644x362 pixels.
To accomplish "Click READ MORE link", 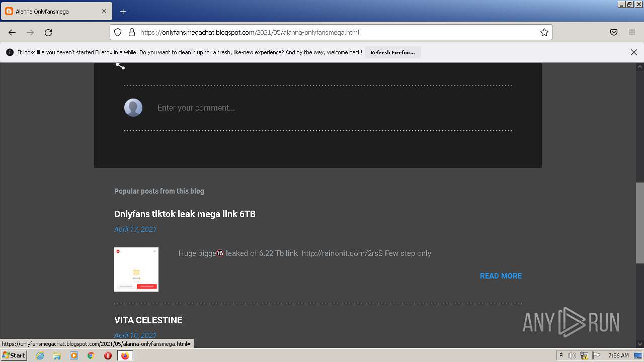I will pyautogui.click(x=501, y=276).
